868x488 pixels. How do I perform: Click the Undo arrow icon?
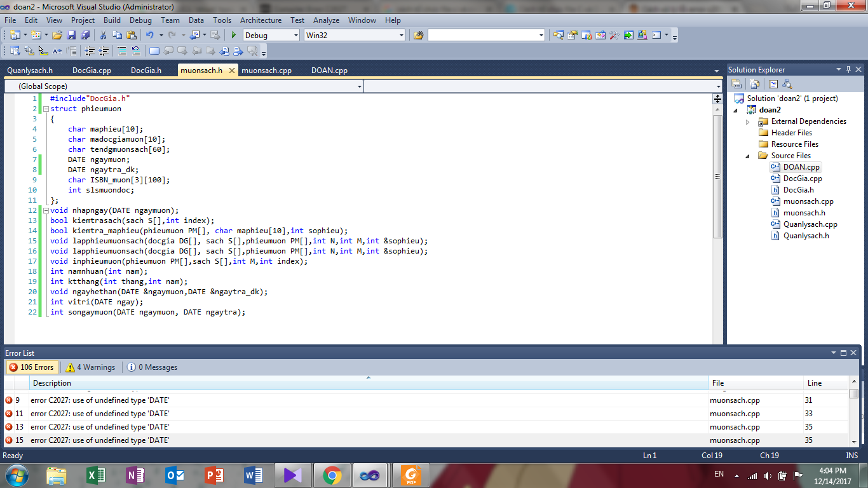click(149, 36)
